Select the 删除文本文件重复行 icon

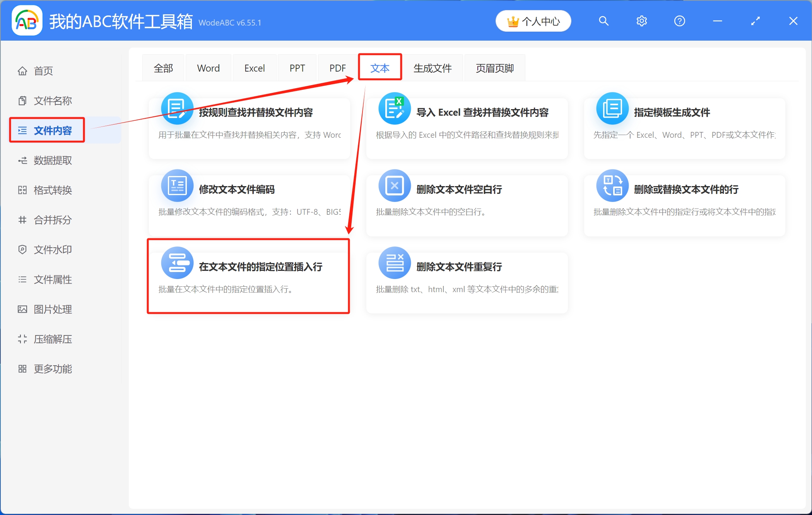click(x=394, y=263)
